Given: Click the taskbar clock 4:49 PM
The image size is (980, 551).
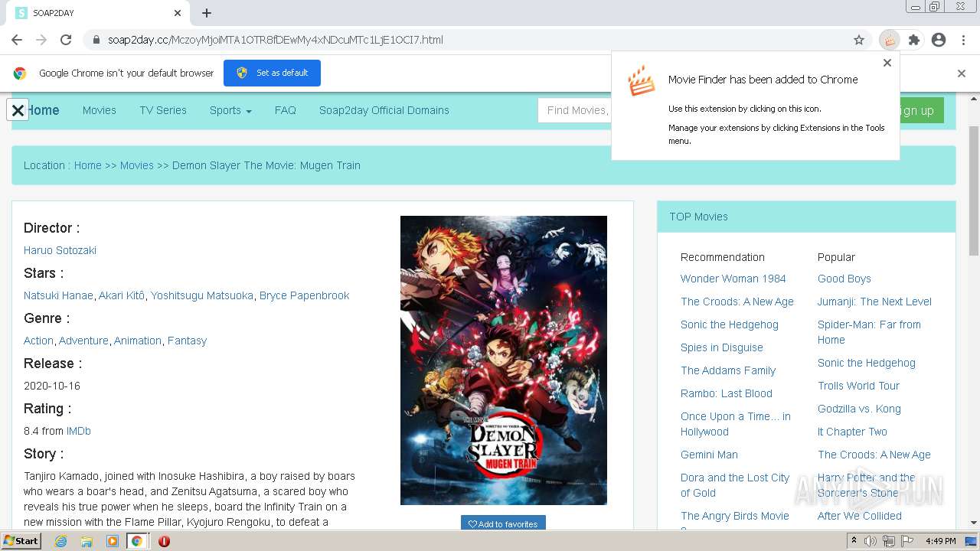Looking at the screenshot, I should [940, 541].
